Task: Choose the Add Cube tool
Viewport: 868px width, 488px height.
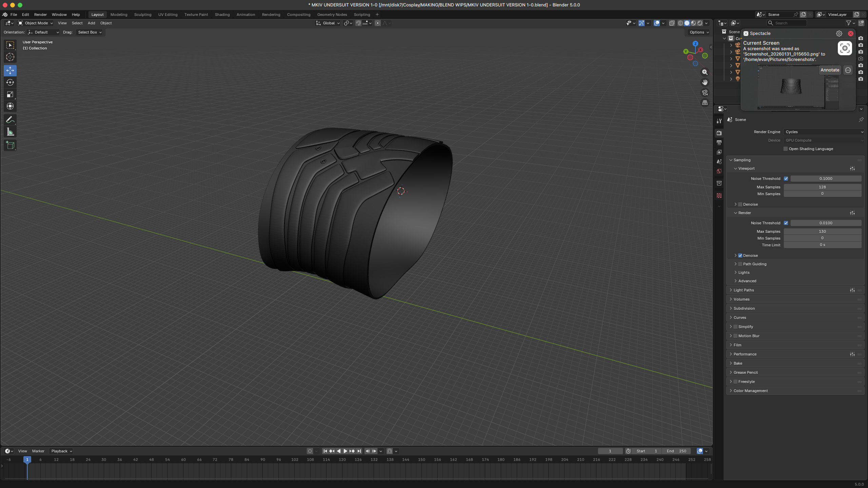Action: click(10, 145)
